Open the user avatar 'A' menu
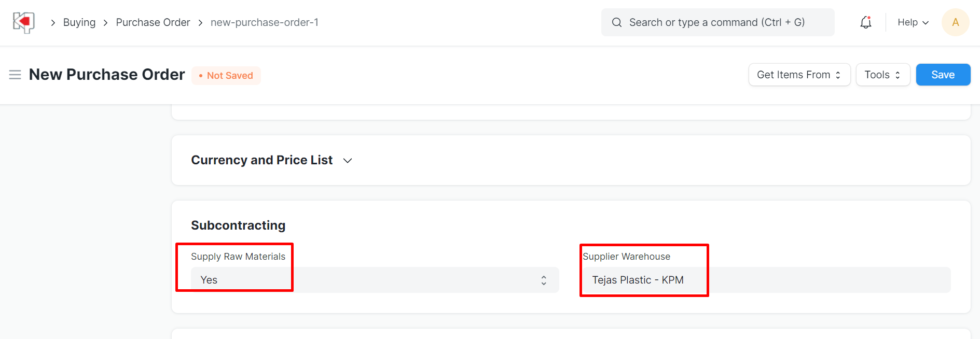980x339 pixels. (x=955, y=22)
